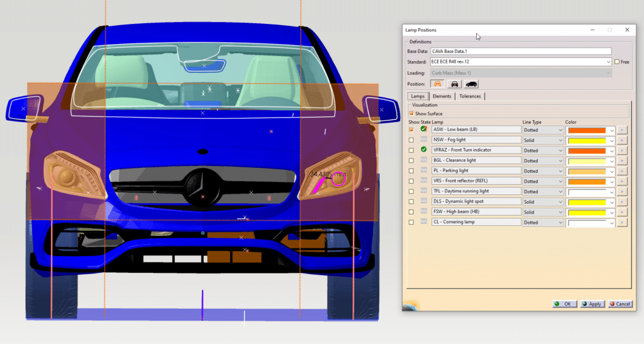This screenshot has width=644, height=344.
Task: Select the front view position icon
Action: pos(438,84)
